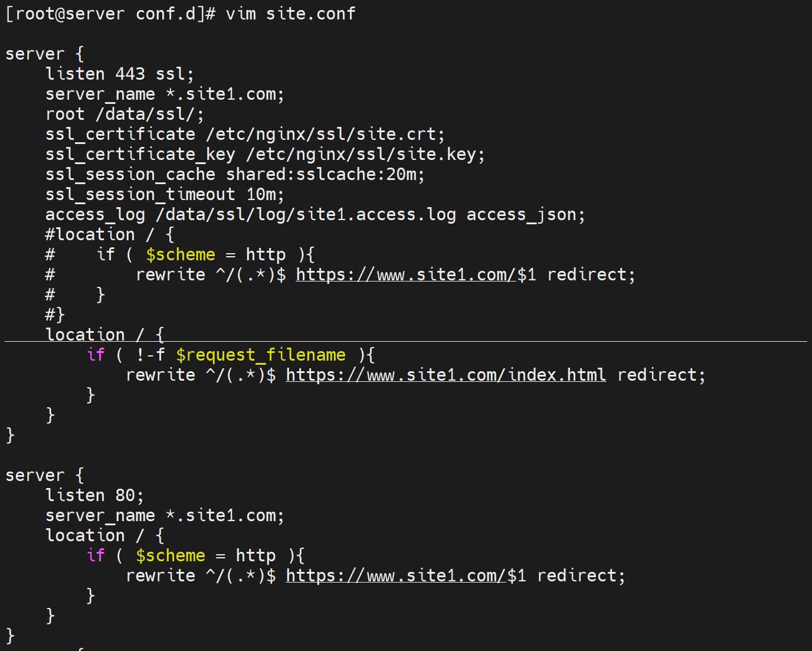Click the commented "#location / {" line
This screenshot has width=812, height=651.
pos(110,235)
